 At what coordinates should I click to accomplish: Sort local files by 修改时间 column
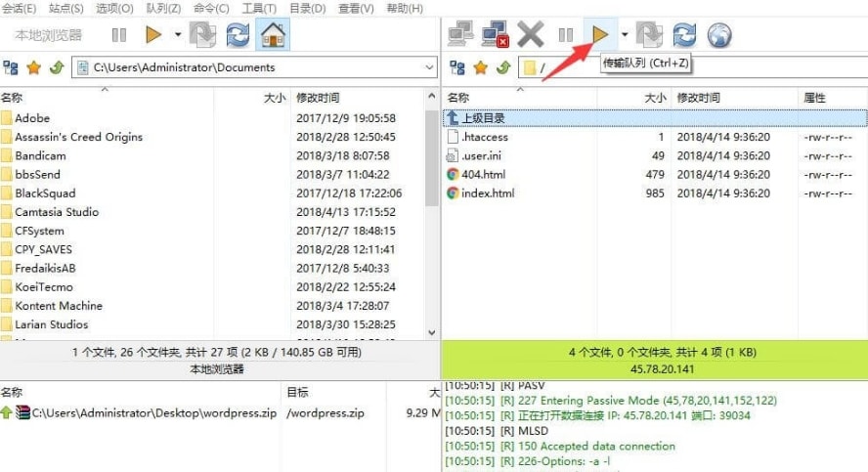click(318, 98)
